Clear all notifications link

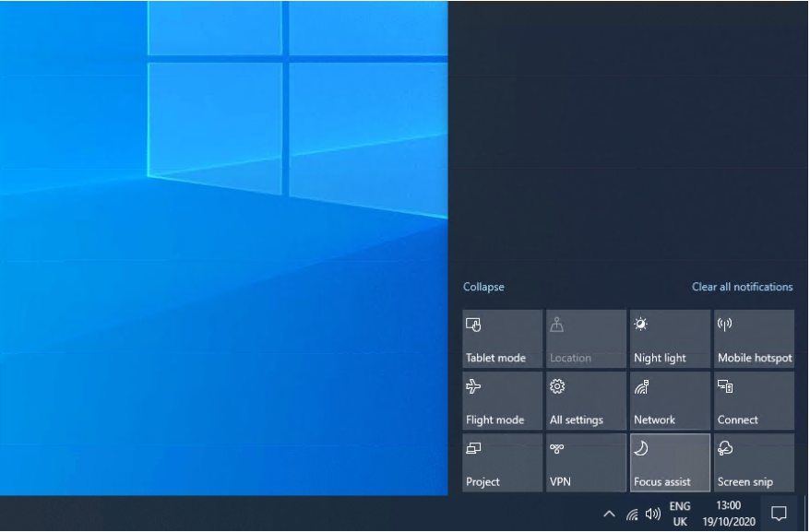click(x=742, y=287)
